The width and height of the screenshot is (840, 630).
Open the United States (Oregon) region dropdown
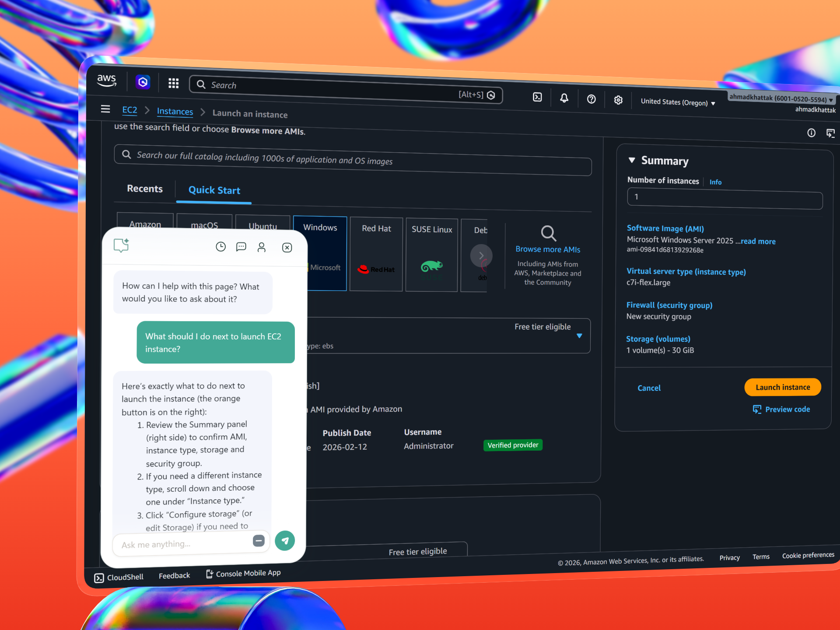tap(677, 102)
